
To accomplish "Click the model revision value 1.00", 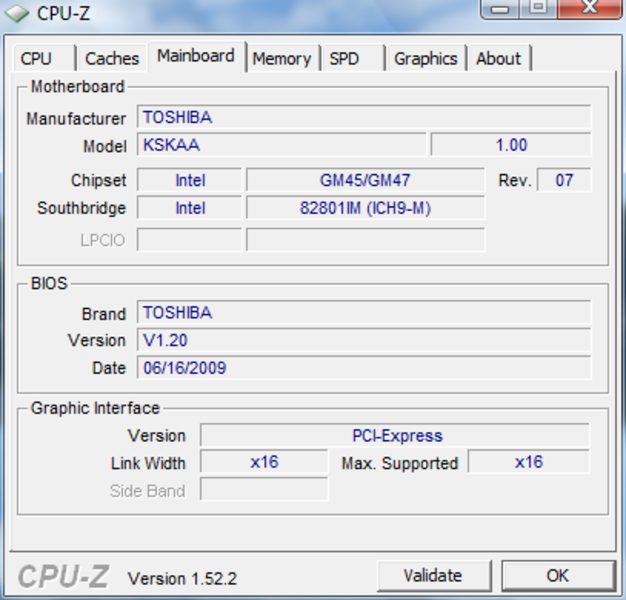I will pyautogui.click(x=511, y=145).
